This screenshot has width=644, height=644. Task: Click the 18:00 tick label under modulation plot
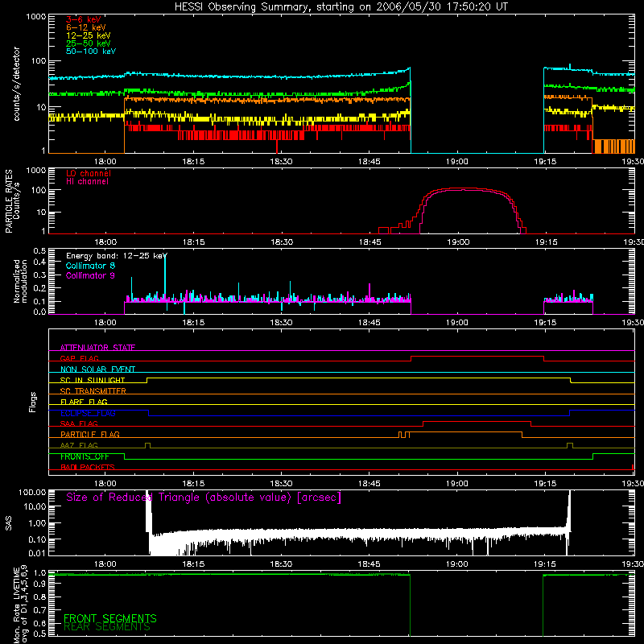(105, 323)
